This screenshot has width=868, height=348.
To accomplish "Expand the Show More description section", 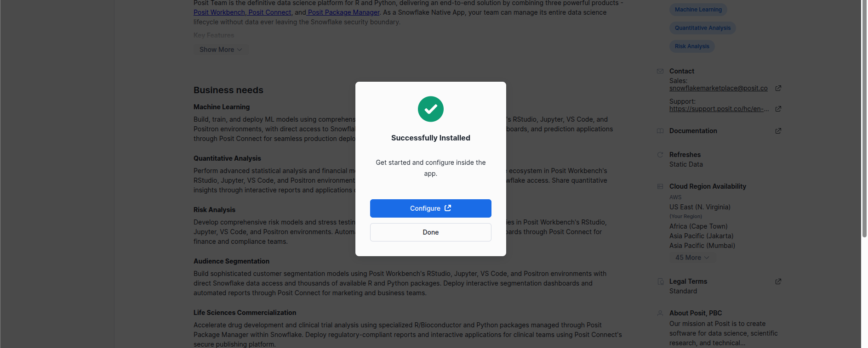I will [x=221, y=50].
